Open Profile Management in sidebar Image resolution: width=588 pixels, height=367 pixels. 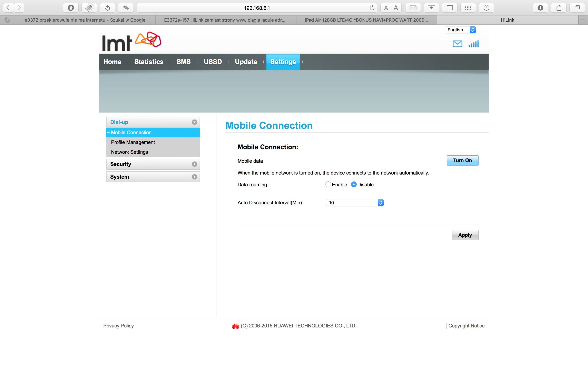tap(133, 142)
